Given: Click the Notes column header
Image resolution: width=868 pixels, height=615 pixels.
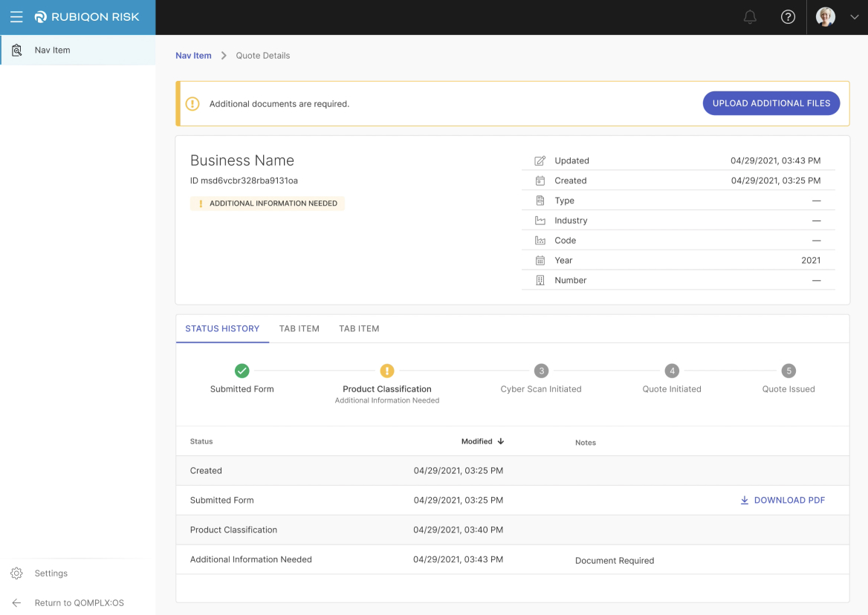Looking at the screenshot, I should [x=585, y=443].
